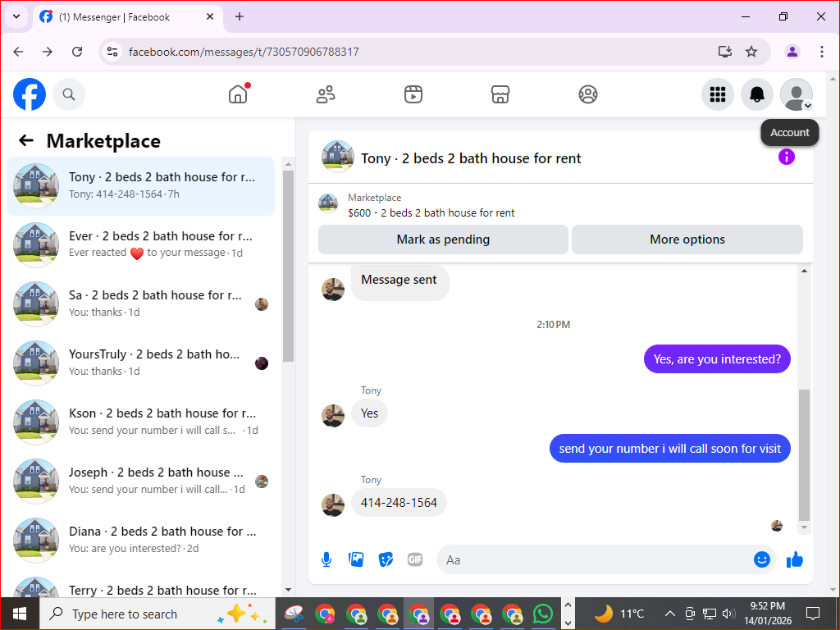
Task: Click the phone number 414-248-1564 message
Action: pos(399,503)
